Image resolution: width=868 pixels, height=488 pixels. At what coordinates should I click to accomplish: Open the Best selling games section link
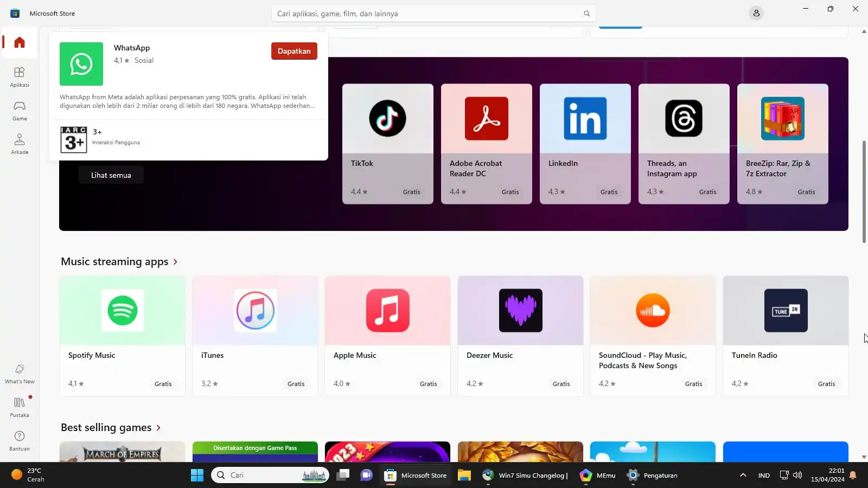coord(111,427)
